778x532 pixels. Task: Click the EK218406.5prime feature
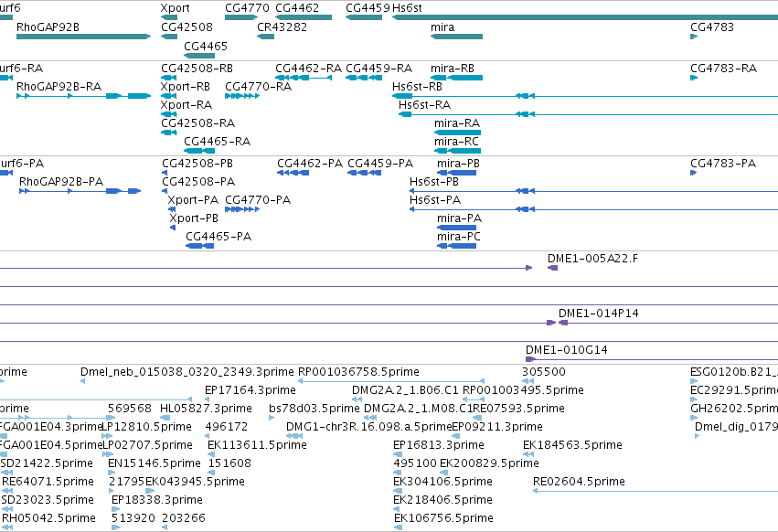tap(398, 510)
